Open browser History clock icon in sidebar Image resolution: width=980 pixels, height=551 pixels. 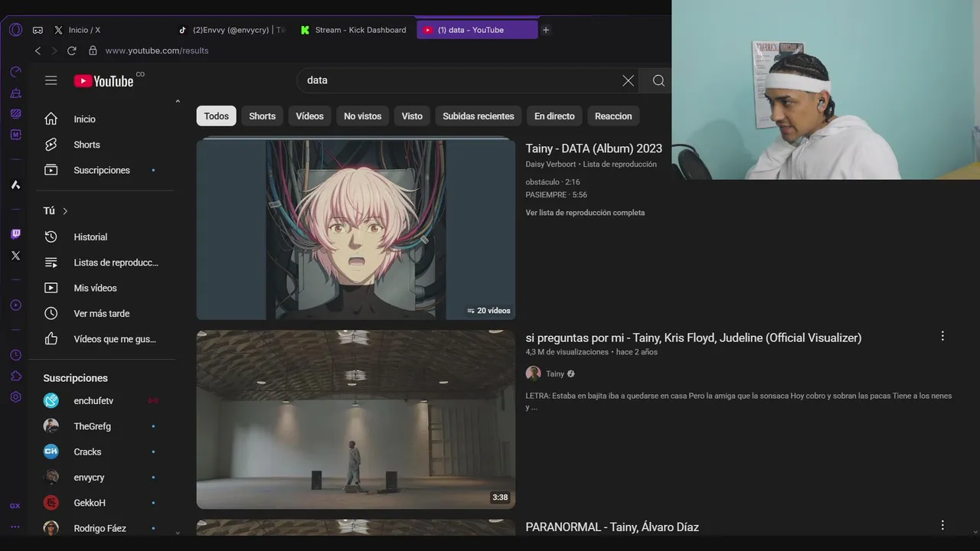click(15, 355)
